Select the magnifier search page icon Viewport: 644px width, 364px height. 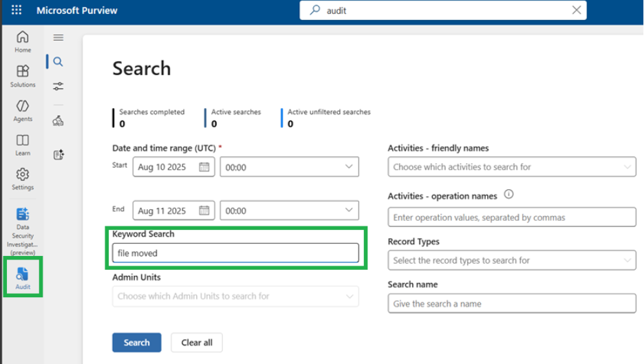click(x=58, y=62)
